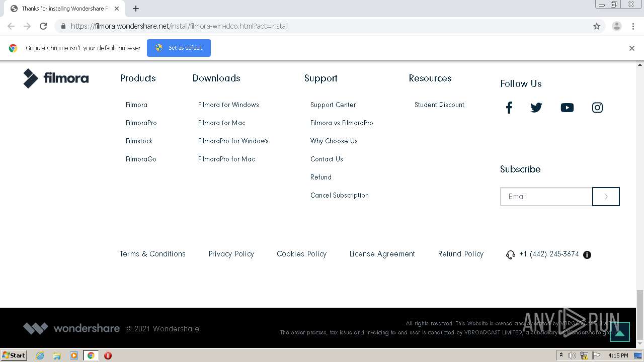644x362 pixels.
Task: Open the Terms & Conditions link
Action: pos(152,254)
